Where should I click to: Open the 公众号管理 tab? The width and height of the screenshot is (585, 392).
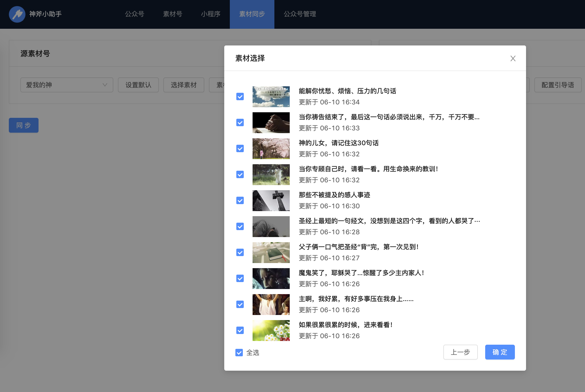(300, 14)
